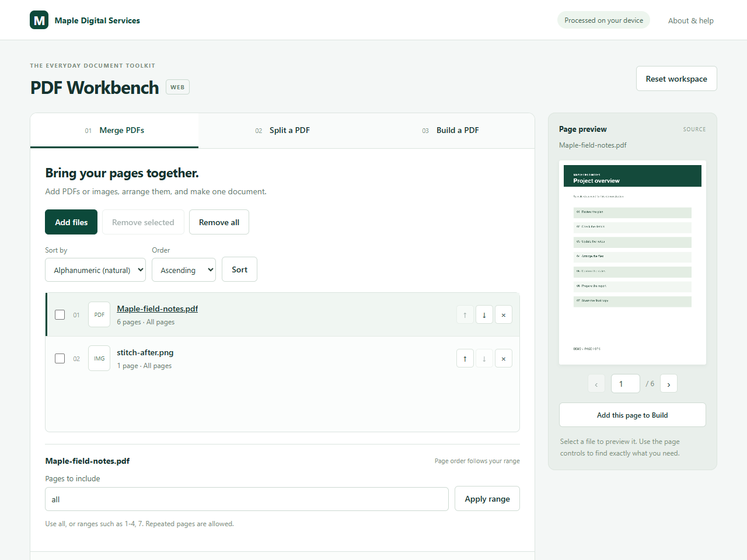
Task: Click the PDF file type badge
Action: pyautogui.click(x=99, y=314)
